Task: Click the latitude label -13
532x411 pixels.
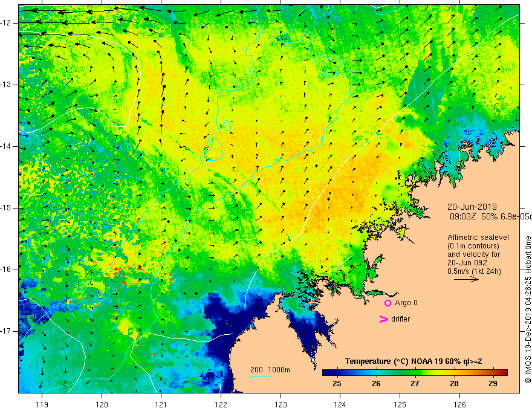Action: coord(7,85)
